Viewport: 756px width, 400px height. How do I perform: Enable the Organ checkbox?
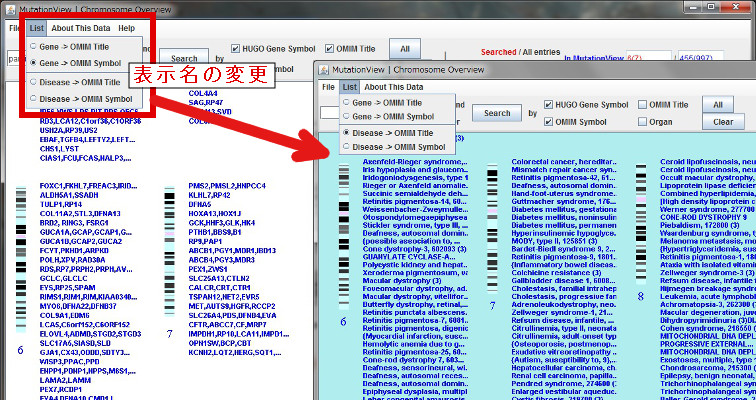[641, 122]
